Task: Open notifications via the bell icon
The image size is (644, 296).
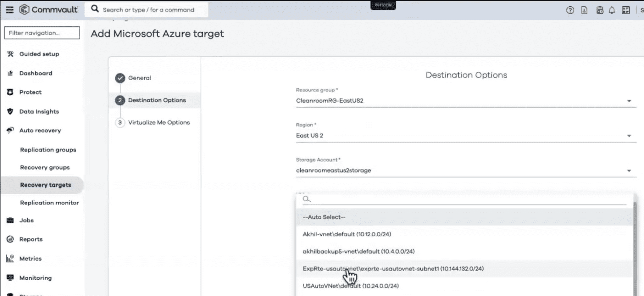Action: (x=612, y=10)
